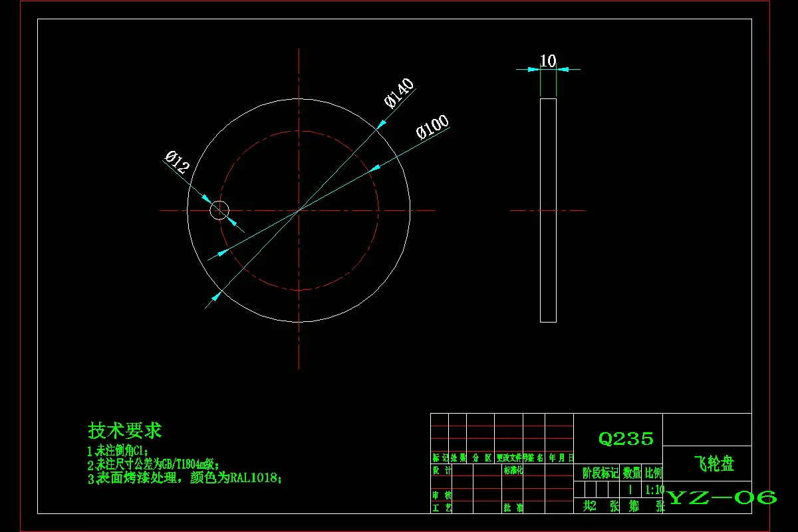Click the 1:10 scale value
Screen dimensions: 798x532
tap(655, 489)
